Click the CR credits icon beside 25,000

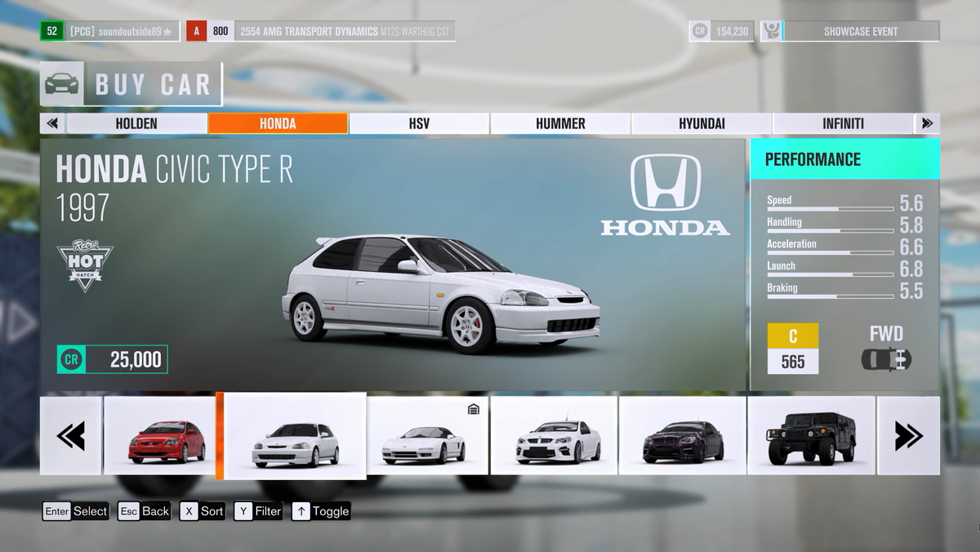[x=72, y=358]
